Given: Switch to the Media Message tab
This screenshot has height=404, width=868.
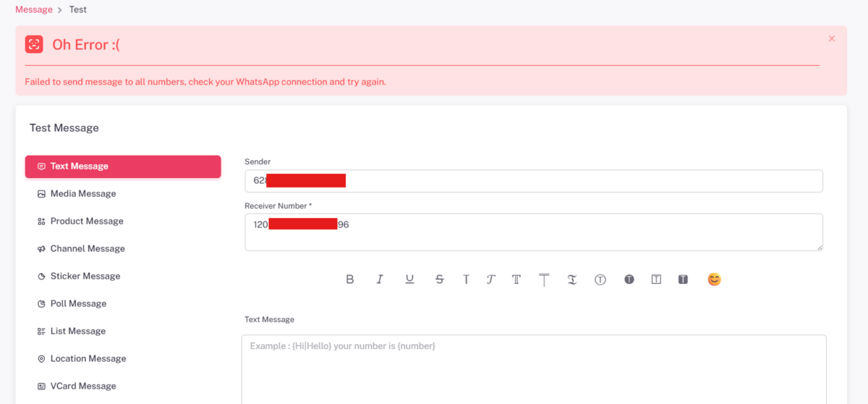Looking at the screenshot, I should [x=83, y=194].
